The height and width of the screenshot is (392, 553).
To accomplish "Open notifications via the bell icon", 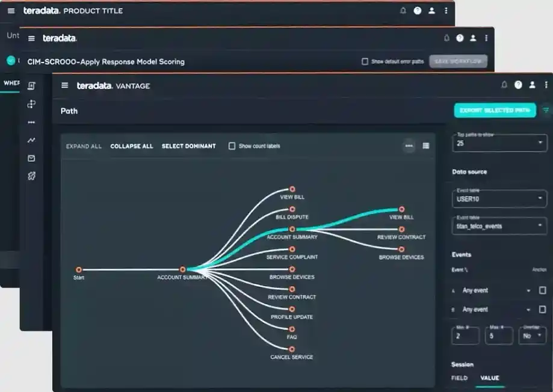I will [x=504, y=85].
